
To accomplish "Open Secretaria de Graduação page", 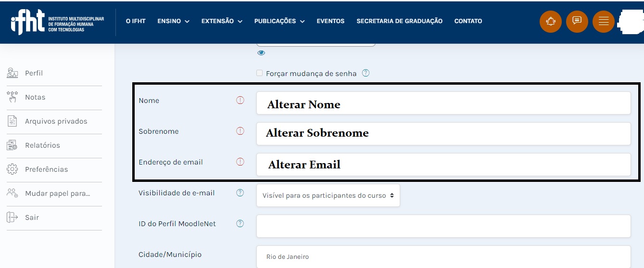I will [399, 21].
